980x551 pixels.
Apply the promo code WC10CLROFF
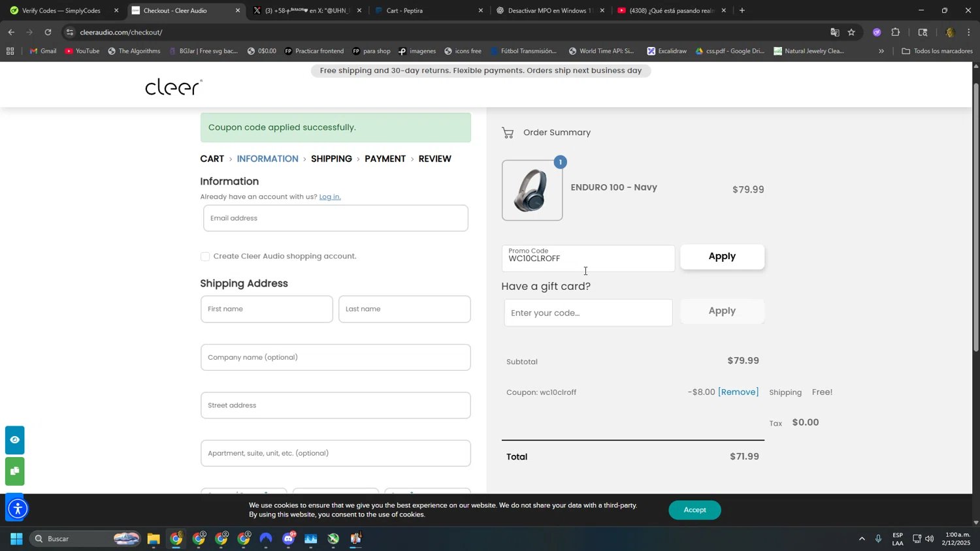[x=722, y=257]
